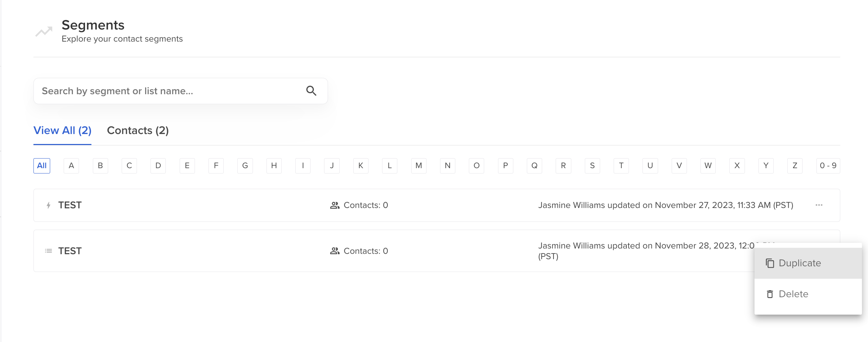The width and height of the screenshot is (868, 342).
Task: Click the search magnifier icon
Action: pos(311,91)
